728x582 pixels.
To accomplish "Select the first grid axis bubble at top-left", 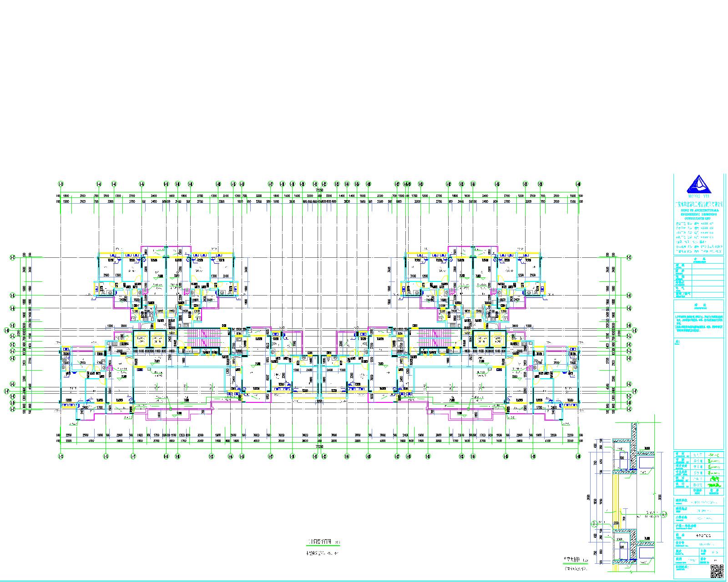I will [x=60, y=184].
